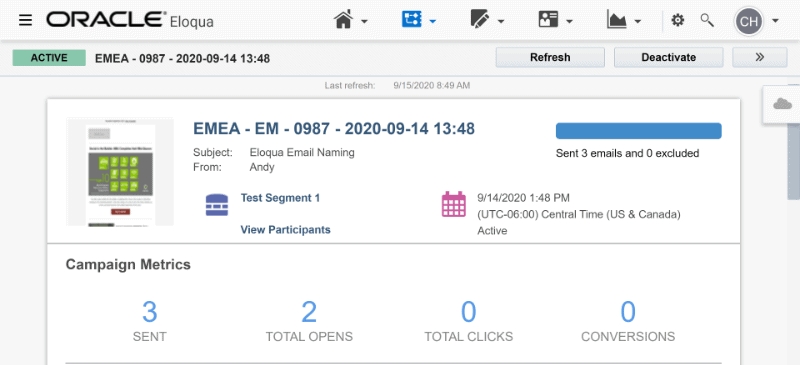Click the subject text Eloqua Email Naming

pos(302,152)
